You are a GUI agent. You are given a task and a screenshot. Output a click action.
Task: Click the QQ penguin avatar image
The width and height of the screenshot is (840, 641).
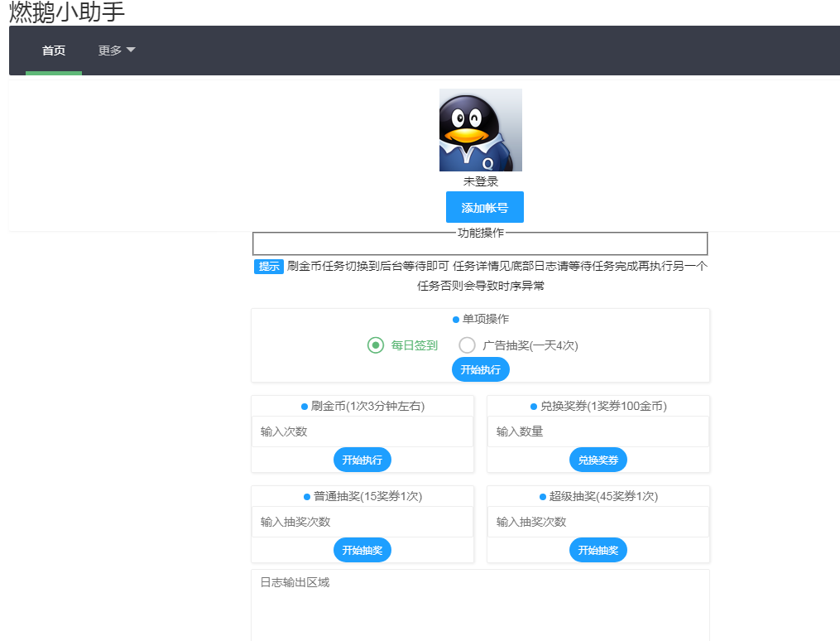click(x=480, y=130)
